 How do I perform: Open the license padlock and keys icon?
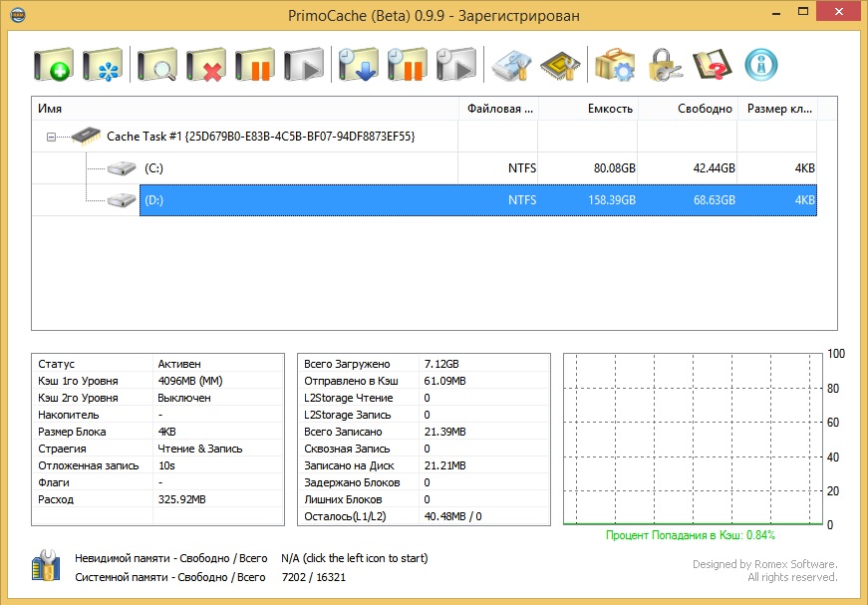click(x=664, y=65)
